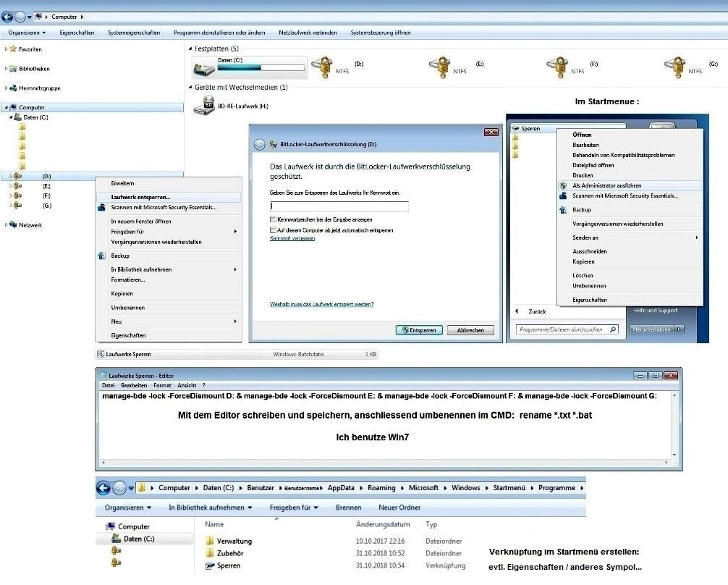Click the Herunterfahren button
This screenshot has height=585, width=728.
pos(652,329)
